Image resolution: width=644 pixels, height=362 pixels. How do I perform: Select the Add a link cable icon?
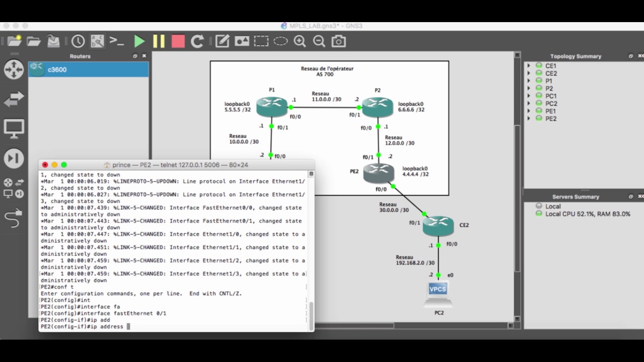click(14, 218)
